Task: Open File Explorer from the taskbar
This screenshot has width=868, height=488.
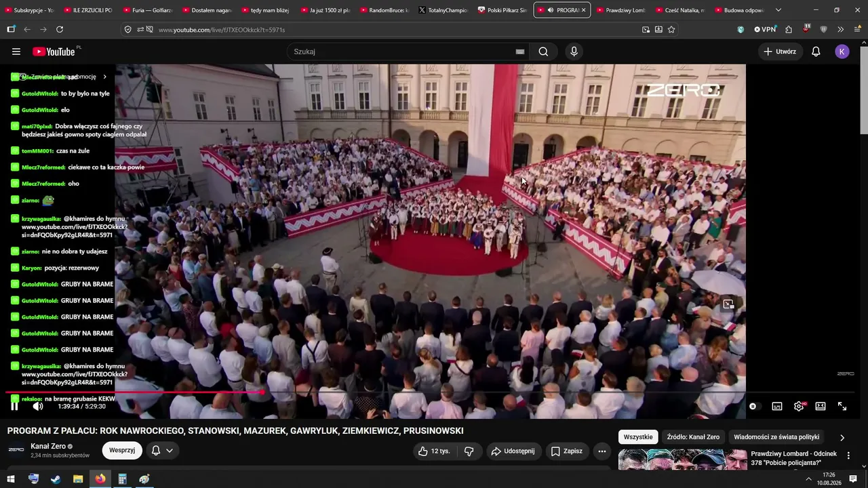Action: pyautogui.click(x=78, y=479)
